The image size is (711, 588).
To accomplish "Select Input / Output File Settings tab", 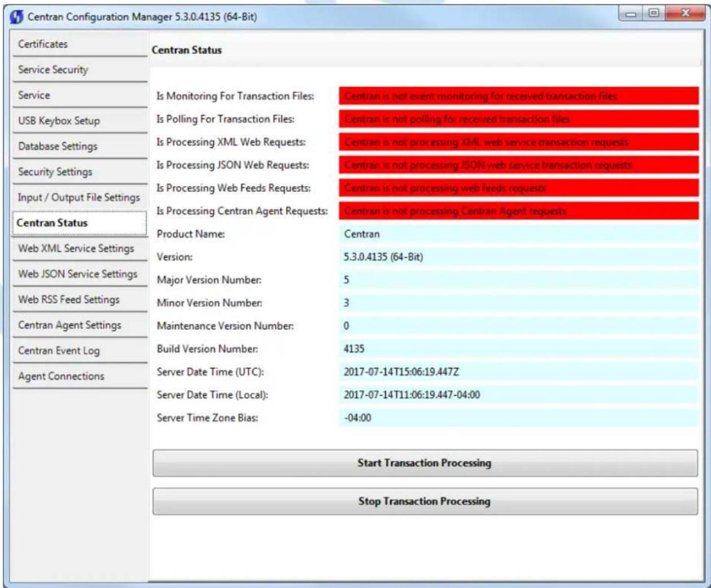I will (x=80, y=198).
